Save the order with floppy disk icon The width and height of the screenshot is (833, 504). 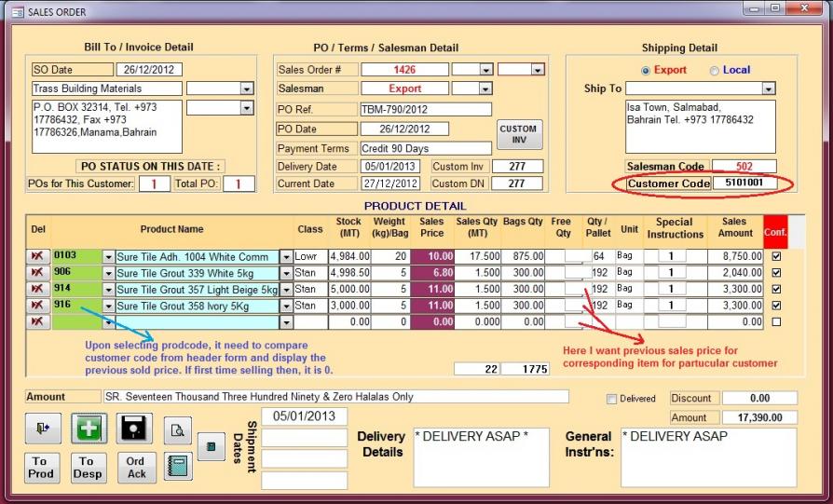tap(134, 428)
